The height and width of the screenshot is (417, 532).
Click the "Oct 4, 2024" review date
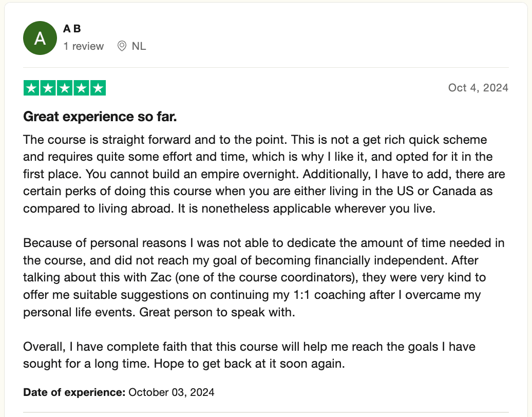tap(478, 88)
